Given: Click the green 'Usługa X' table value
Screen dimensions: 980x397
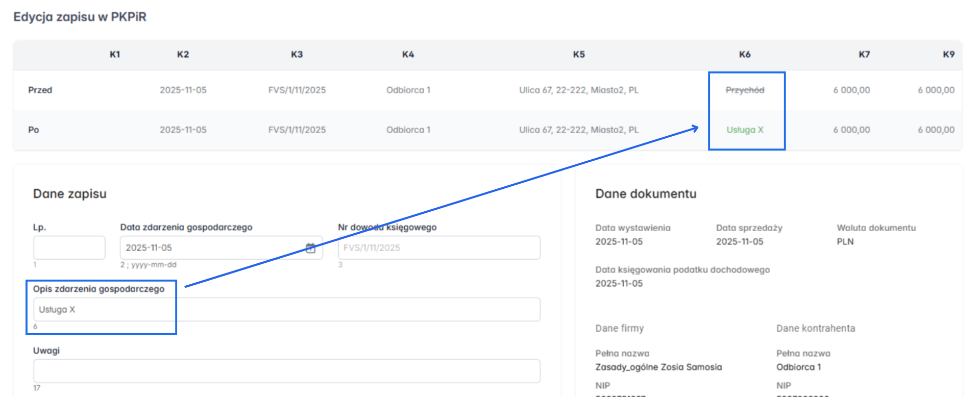Looking at the screenshot, I should tap(745, 130).
